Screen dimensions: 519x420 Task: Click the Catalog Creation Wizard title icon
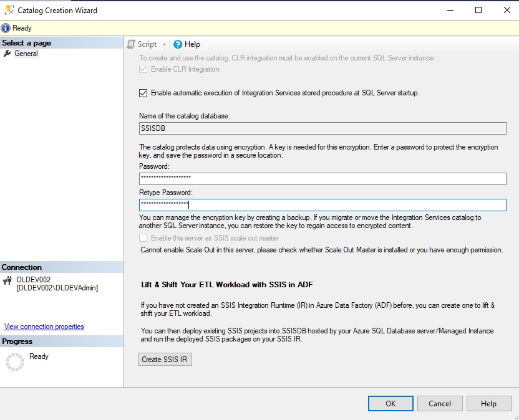point(9,10)
